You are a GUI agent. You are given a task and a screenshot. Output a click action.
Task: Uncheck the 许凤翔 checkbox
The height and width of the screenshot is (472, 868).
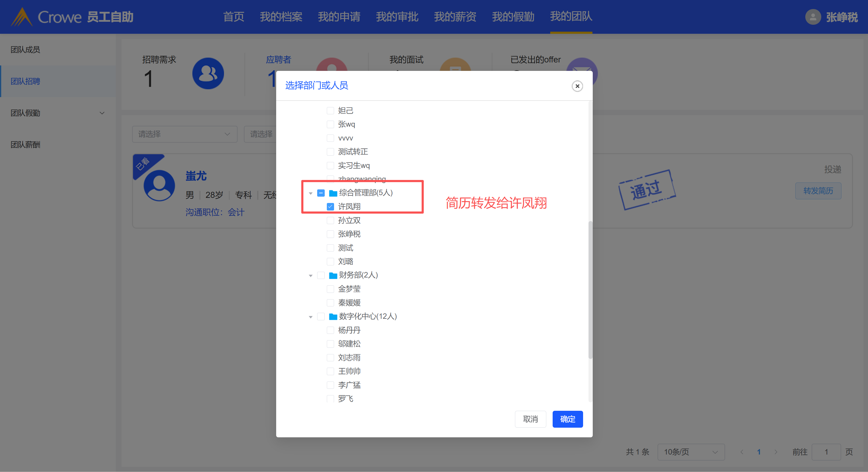pos(330,207)
